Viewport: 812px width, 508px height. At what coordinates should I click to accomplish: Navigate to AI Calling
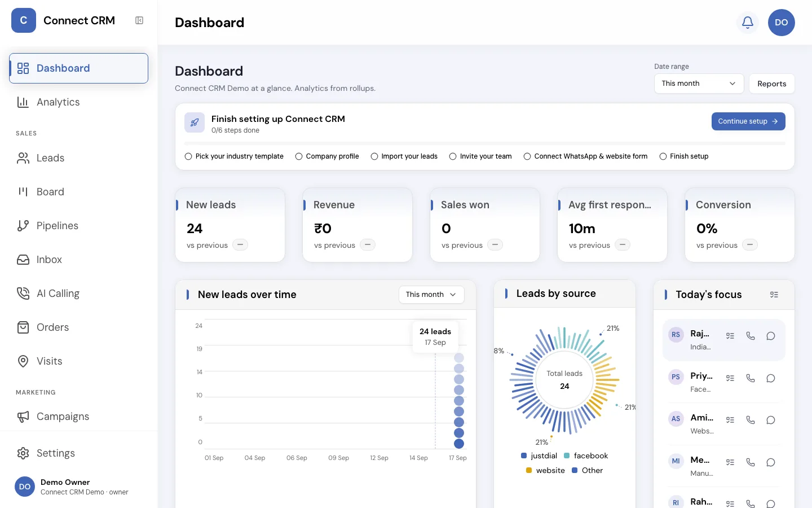tap(79, 294)
